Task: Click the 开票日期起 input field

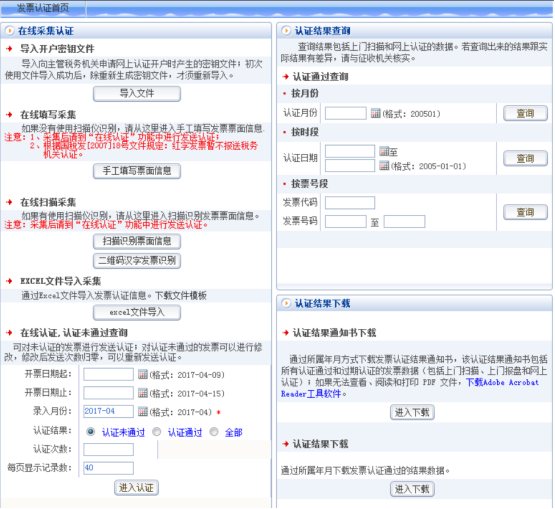Action: [x=108, y=374]
